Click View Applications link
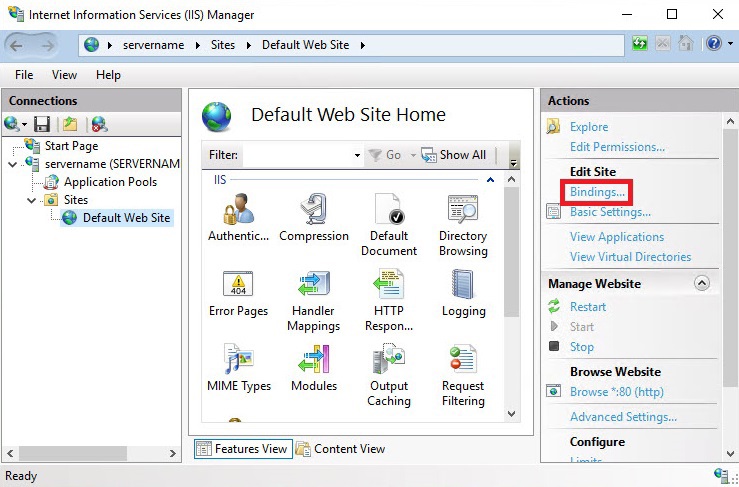 [617, 237]
